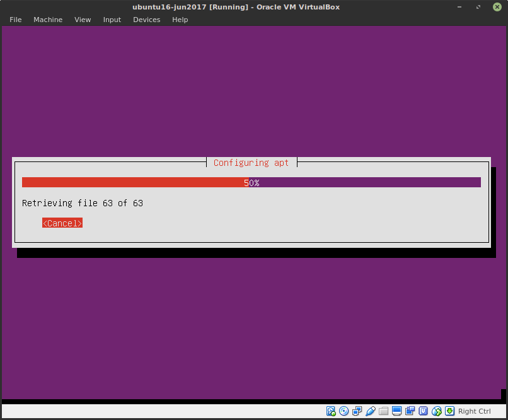
Task: Click the USB devices status icon
Action: pyautogui.click(x=371, y=411)
